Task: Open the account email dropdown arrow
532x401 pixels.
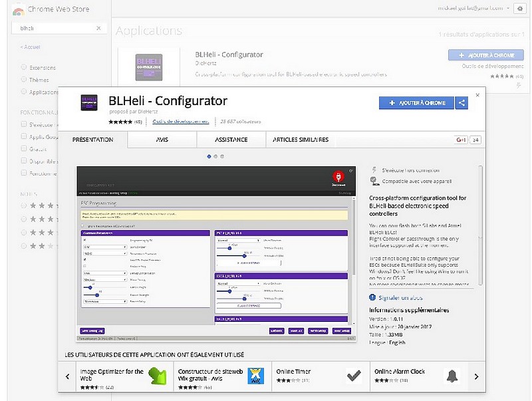Action: [508, 8]
